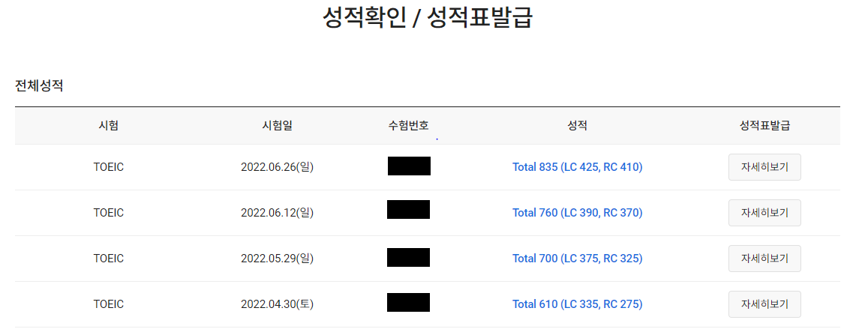
Task: Select the 2022.06.12(일) date cell
Action: 278,213
